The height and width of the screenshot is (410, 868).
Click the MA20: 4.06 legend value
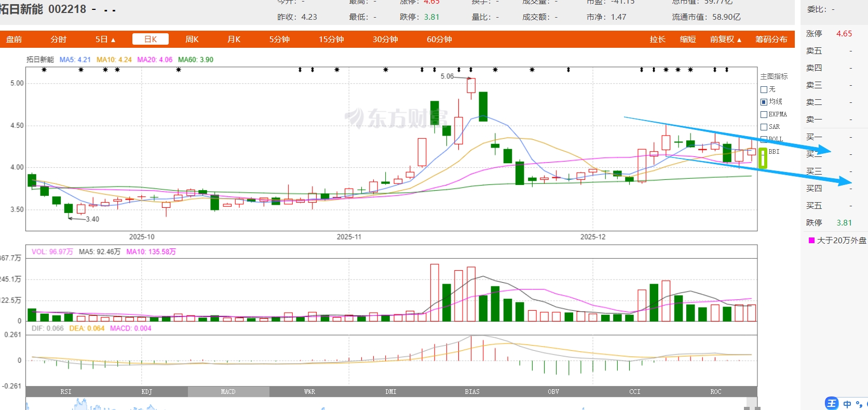(155, 60)
